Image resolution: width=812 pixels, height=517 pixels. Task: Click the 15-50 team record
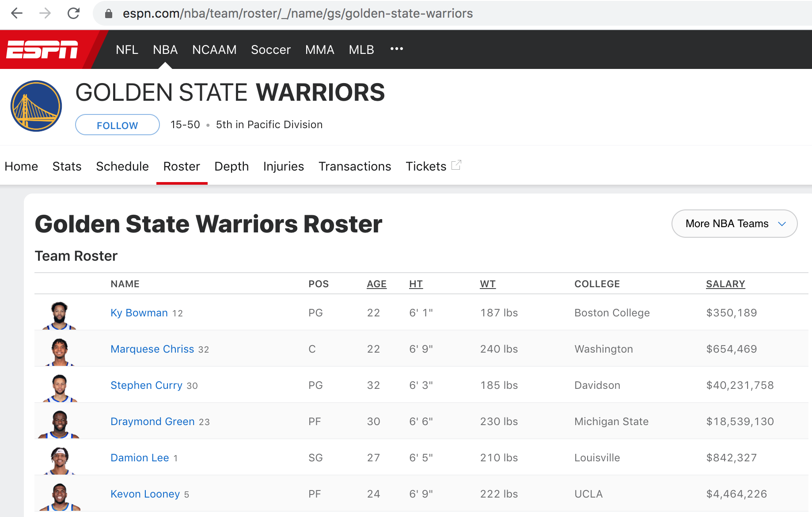click(185, 125)
